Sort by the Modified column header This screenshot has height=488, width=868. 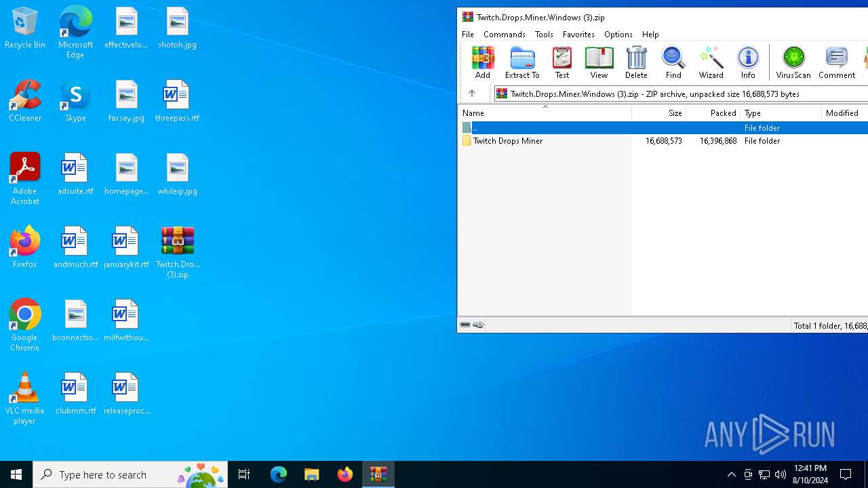coord(844,113)
